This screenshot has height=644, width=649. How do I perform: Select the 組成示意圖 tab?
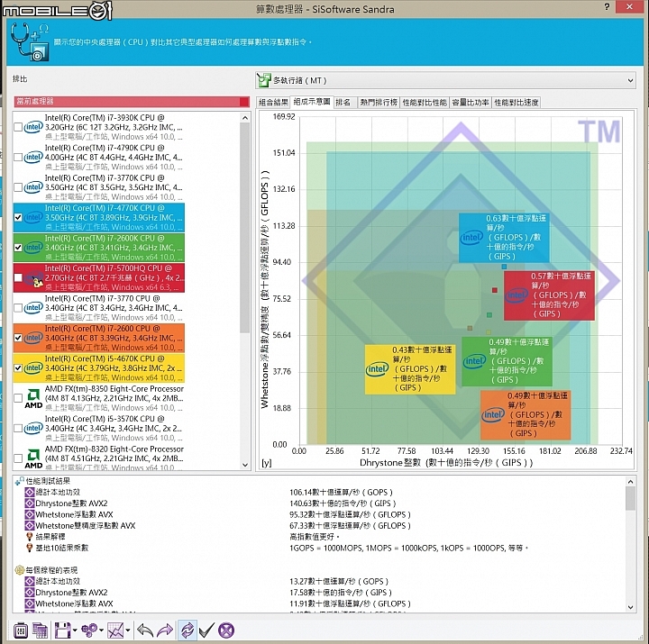coord(312,102)
